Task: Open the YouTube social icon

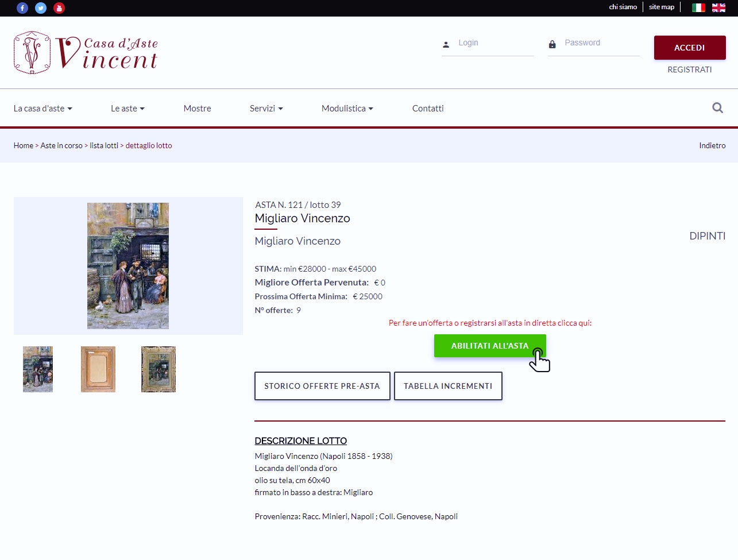Action: point(59,8)
